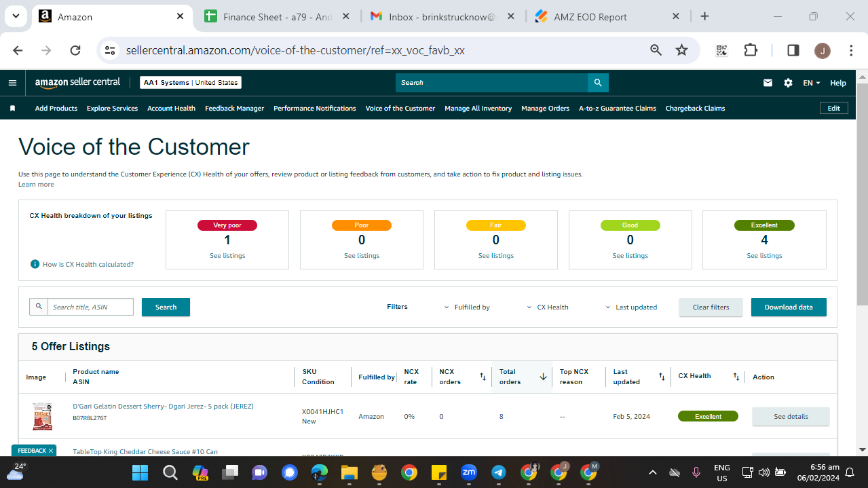See listings under Good
Viewport: 868px width, 488px height.
click(630, 256)
